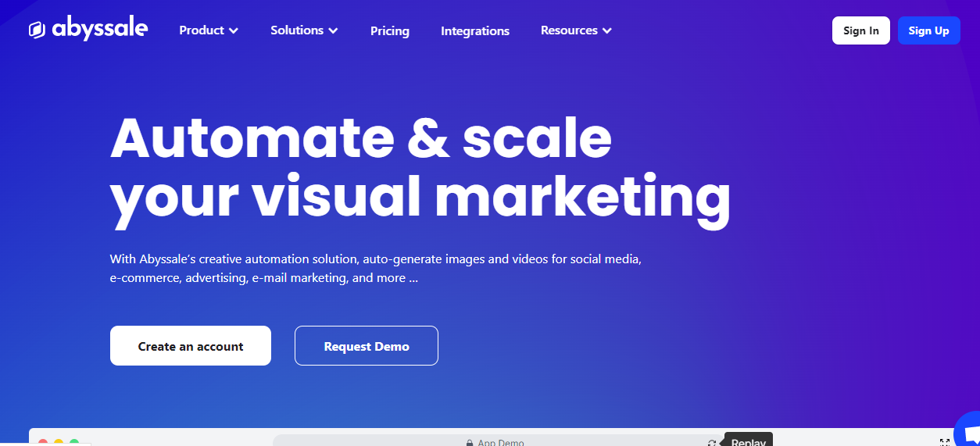The height and width of the screenshot is (446, 980).
Task: Click the Sign In button
Action: [861, 30]
